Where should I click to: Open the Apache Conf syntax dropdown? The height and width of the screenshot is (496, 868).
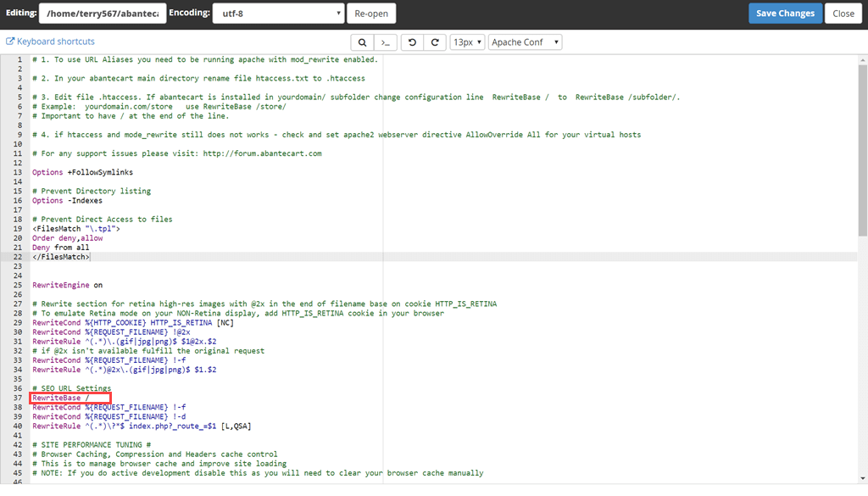pyautogui.click(x=525, y=42)
